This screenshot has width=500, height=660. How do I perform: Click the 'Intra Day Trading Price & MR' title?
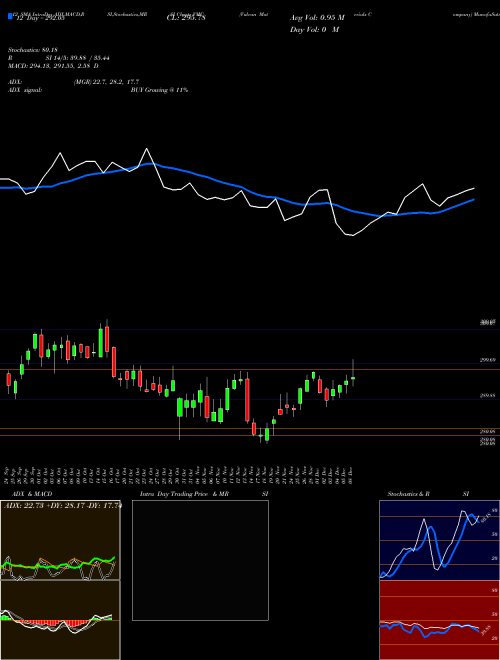pyautogui.click(x=184, y=494)
